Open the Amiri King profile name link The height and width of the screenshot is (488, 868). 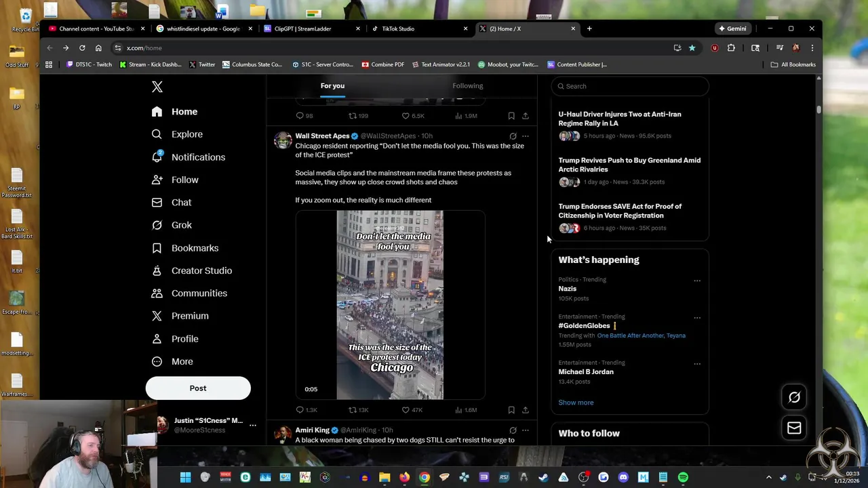point(312,430)
